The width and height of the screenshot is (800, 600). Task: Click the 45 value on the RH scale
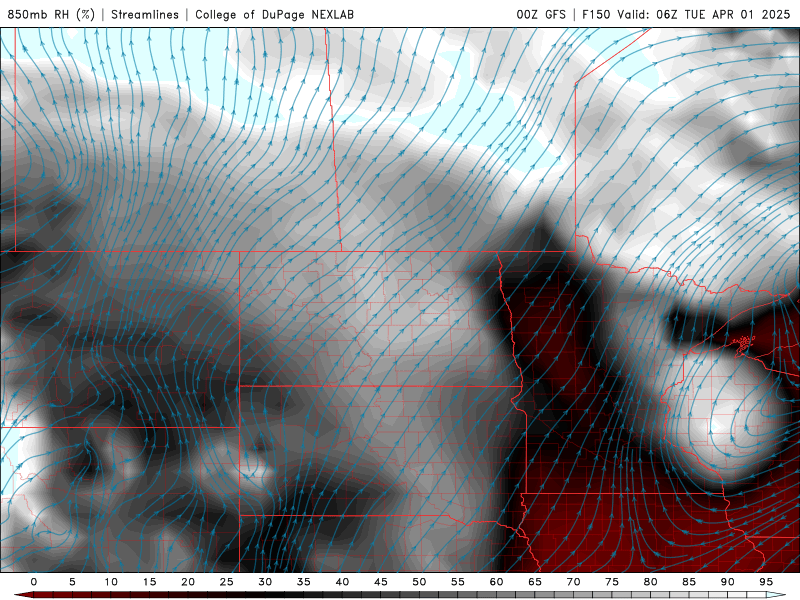[381, 582]
